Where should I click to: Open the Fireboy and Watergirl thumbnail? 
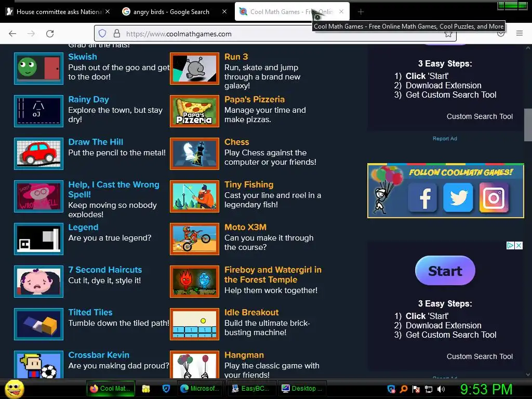tap(194, 281)
